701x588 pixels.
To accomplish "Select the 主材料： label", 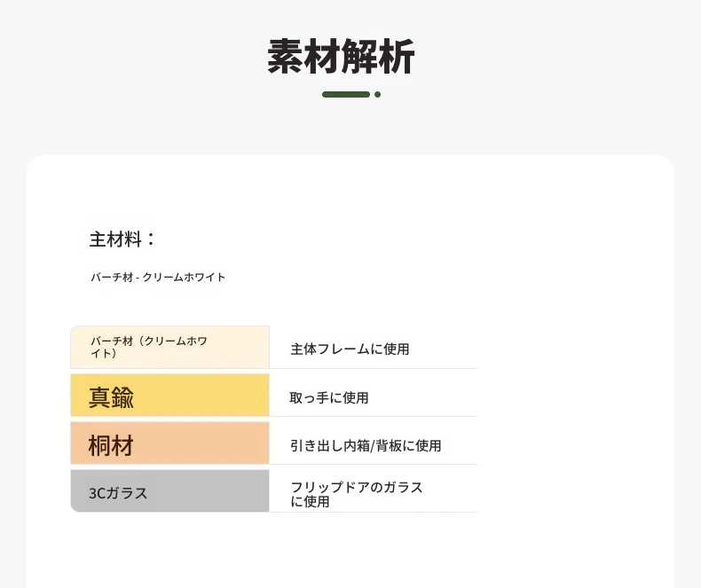I will pos(122,239).
